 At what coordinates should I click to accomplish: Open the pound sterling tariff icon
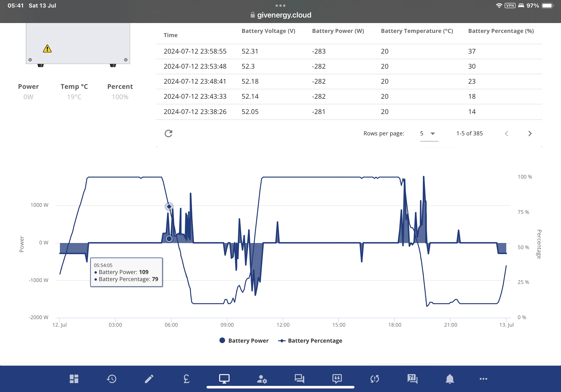coord(187,379)
